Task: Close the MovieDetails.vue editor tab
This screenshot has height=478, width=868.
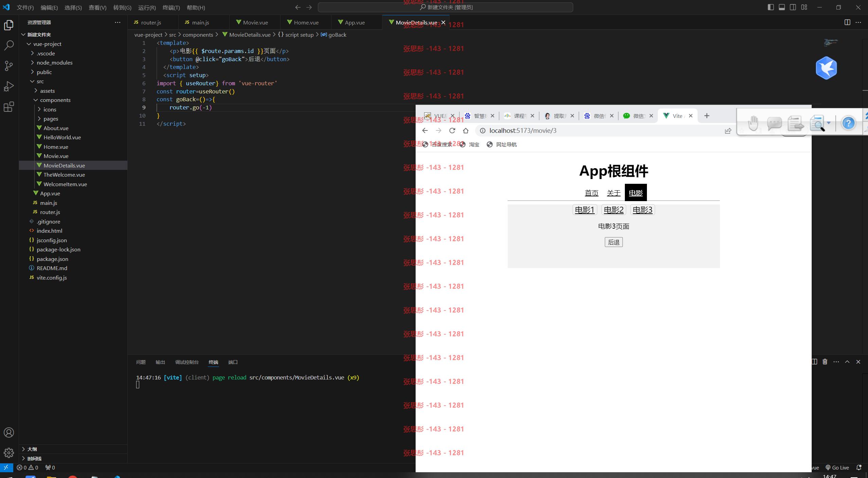Action: [443, 22]
